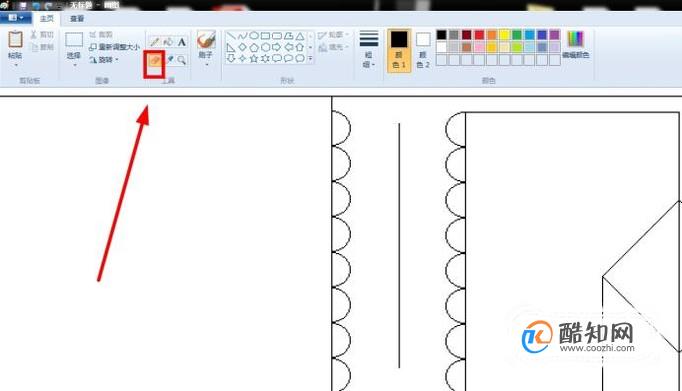Click the Brushes paintbrush icon
Screen dimensions: 682x391
pos(206,40)
